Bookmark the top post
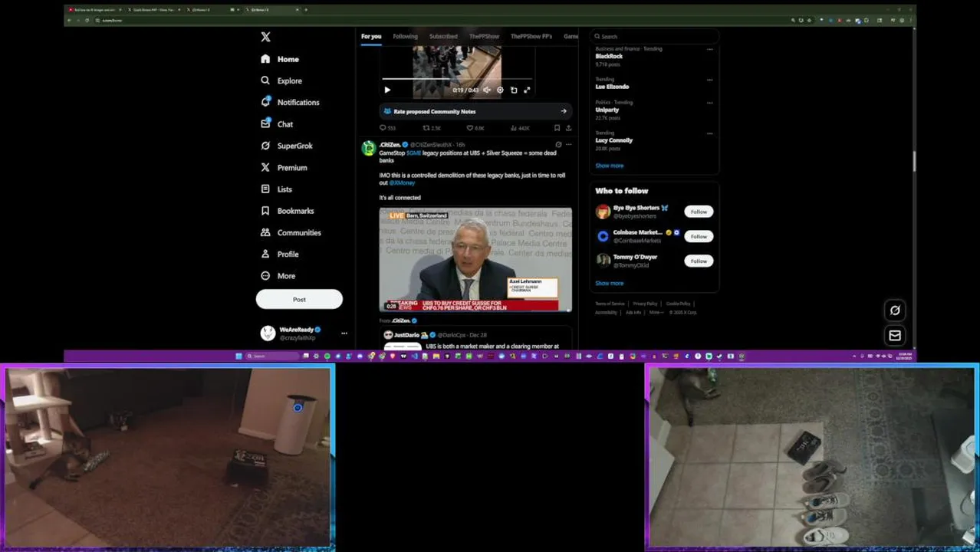 pos(557,128)
